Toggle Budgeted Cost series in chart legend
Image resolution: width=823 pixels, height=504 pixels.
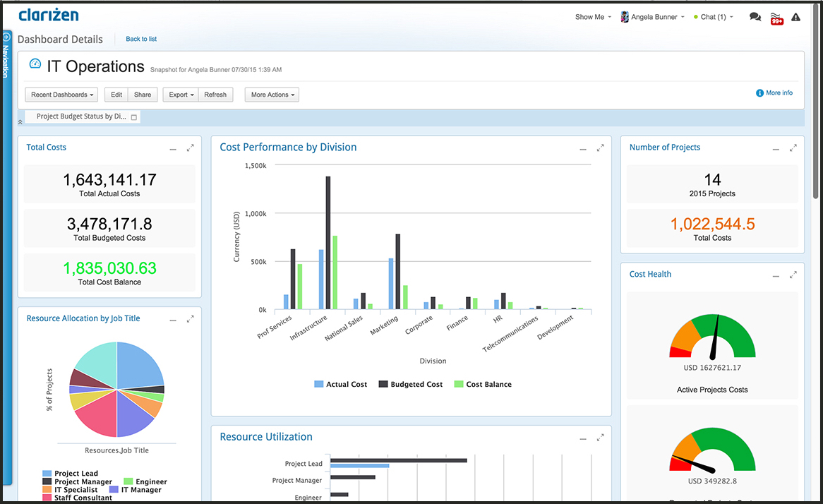[x=411, y=384]
